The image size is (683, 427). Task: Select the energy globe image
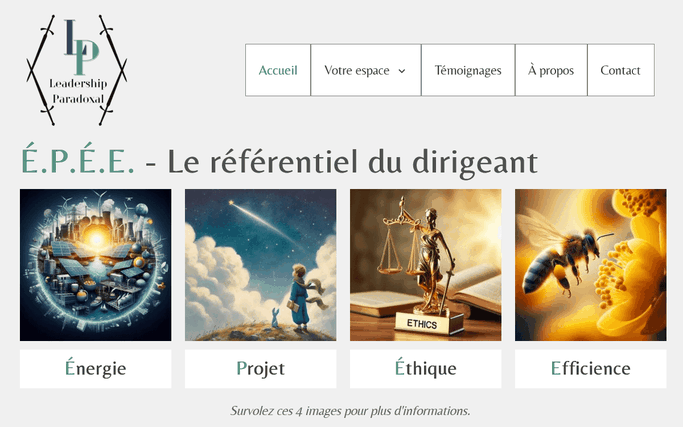tap(95, 265)
